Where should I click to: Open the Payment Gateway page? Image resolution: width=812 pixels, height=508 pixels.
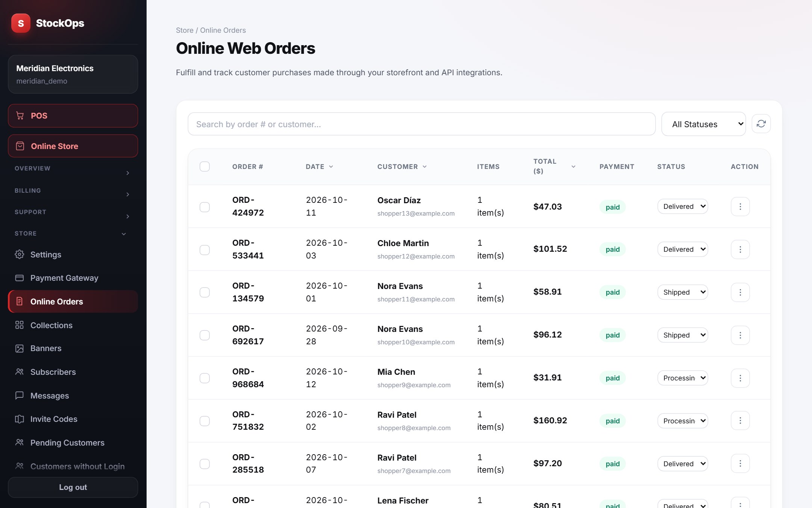pyautogui.click(x=73, y=278)
